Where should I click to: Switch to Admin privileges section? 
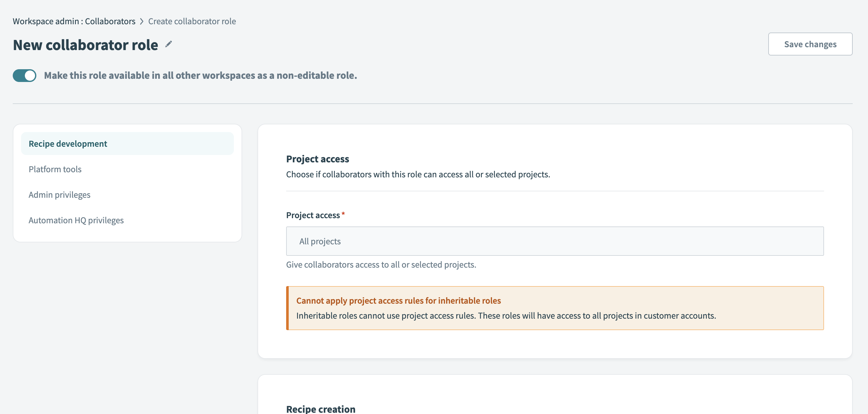[x=127, y=195]
